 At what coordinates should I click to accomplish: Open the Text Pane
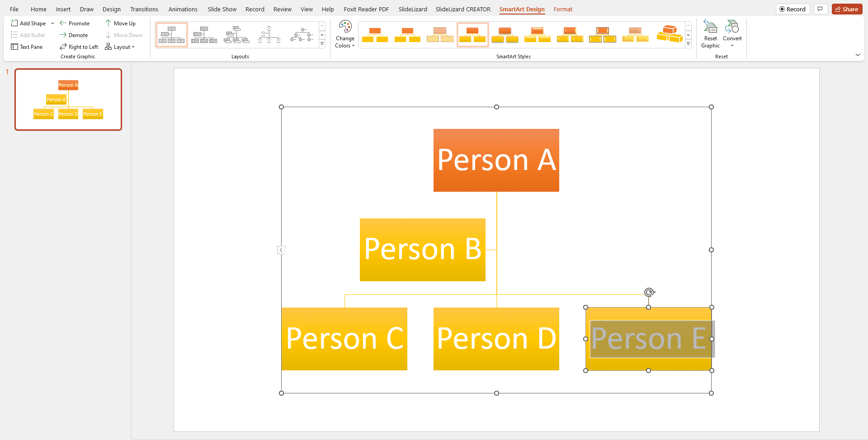click(x=27, y=47)
